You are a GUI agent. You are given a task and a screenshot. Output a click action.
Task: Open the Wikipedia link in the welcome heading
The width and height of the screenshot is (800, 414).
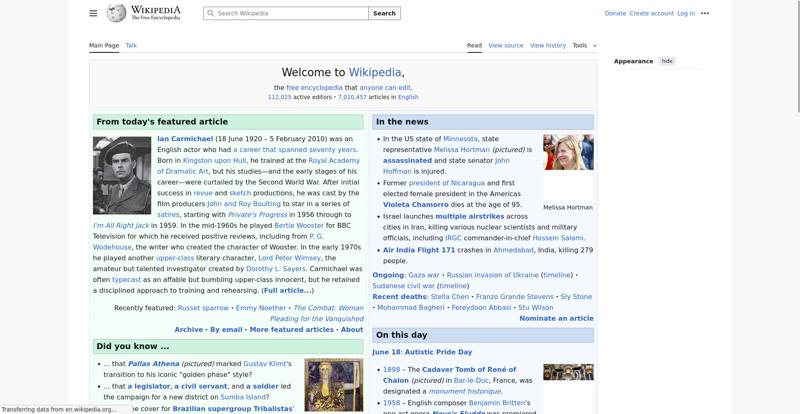point(375,72)
